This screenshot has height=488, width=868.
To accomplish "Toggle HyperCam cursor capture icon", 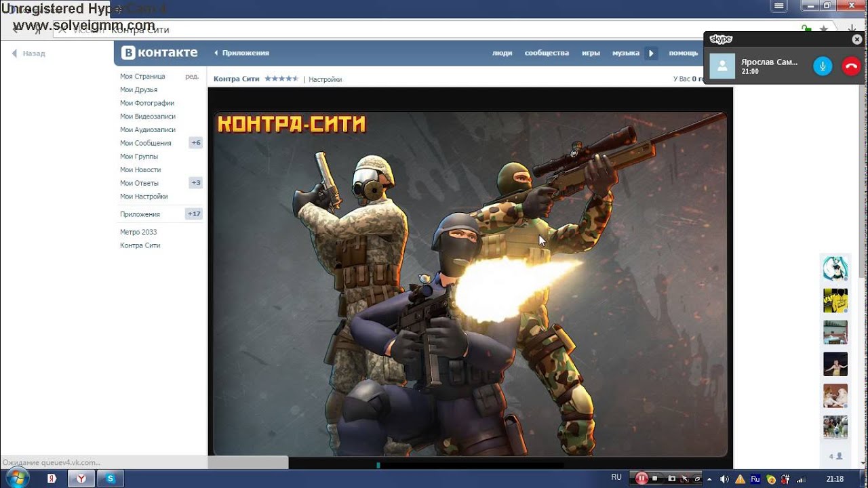I will point(686,479).
